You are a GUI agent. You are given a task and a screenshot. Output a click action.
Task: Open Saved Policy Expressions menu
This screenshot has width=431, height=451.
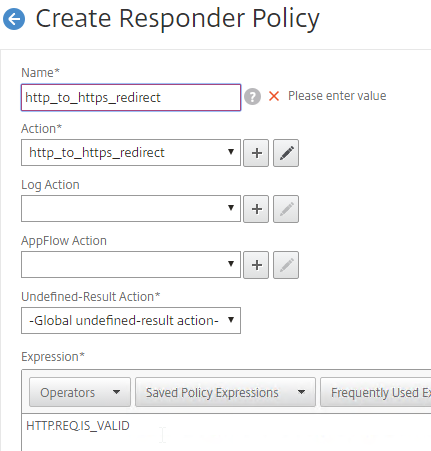(225, 392)
